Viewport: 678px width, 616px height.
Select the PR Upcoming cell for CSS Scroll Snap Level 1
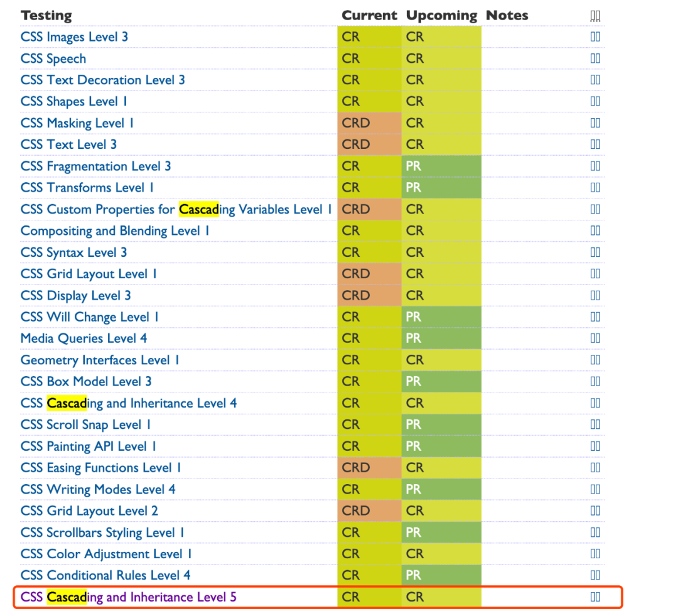[441, 424]
